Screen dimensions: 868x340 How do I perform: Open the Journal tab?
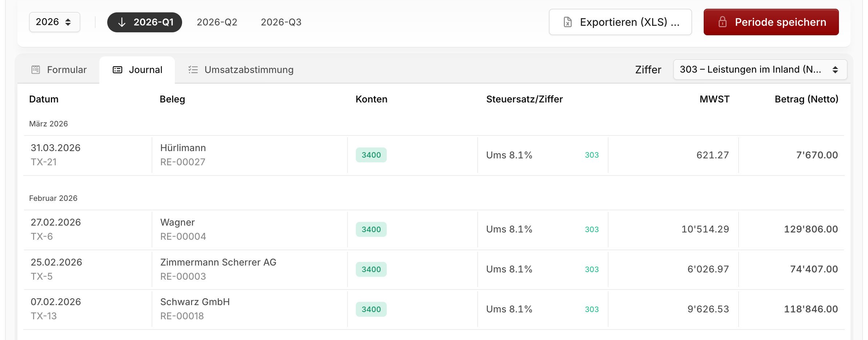pos(137,70)
